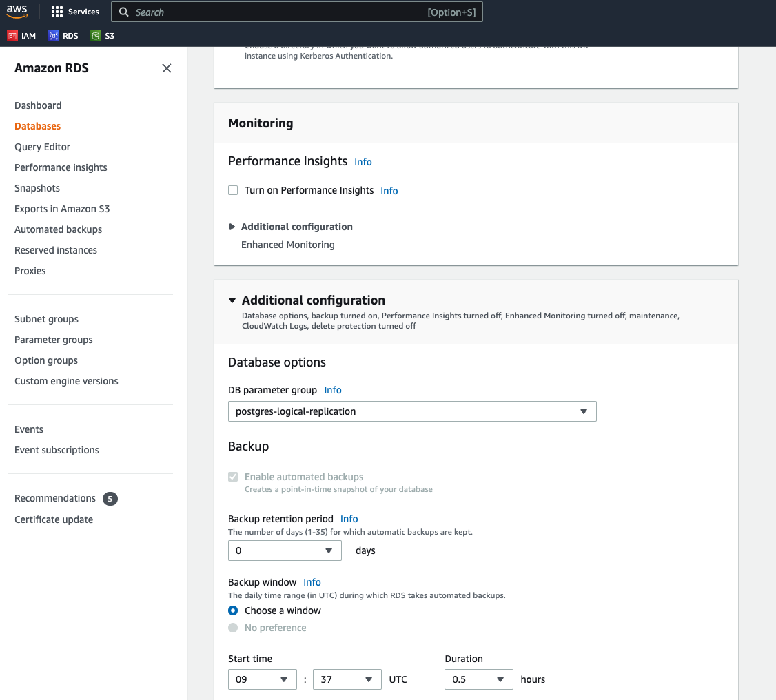Click Info link for Backup window
Viewport: 776px width, 700px height.
(x=312, y=582)
